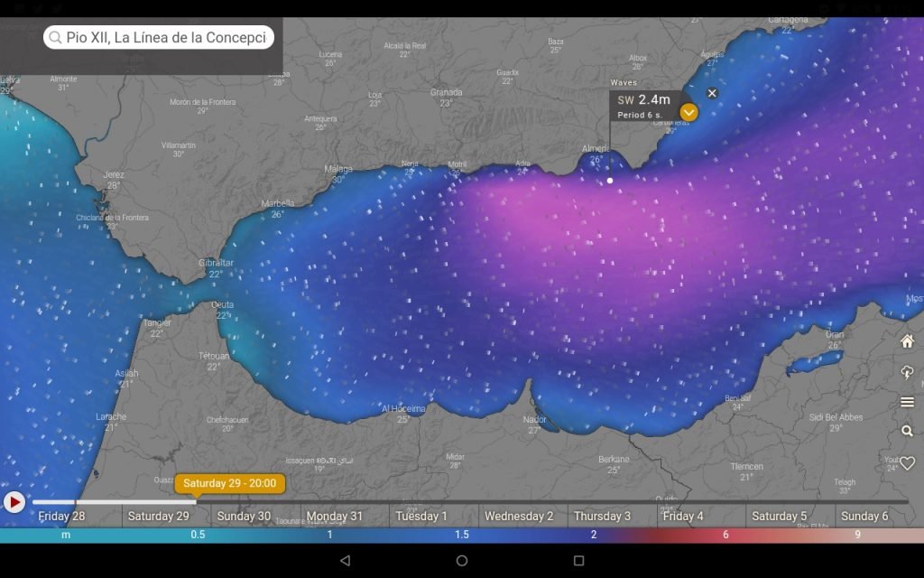The height and width of the screenshot is (578, 924).
Task: Tap the heart favorites icon
Action: pos(907,463)
